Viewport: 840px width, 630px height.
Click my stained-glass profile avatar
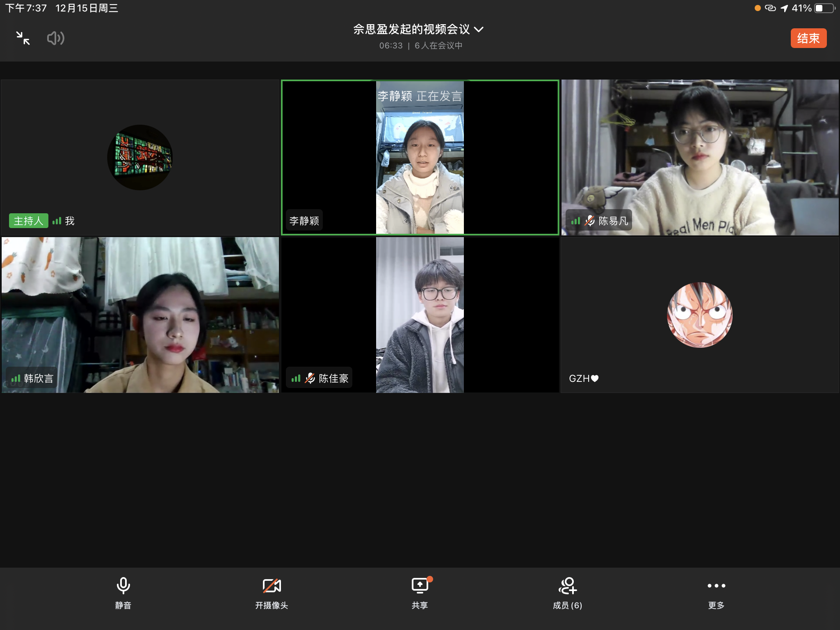pos(140,157)
